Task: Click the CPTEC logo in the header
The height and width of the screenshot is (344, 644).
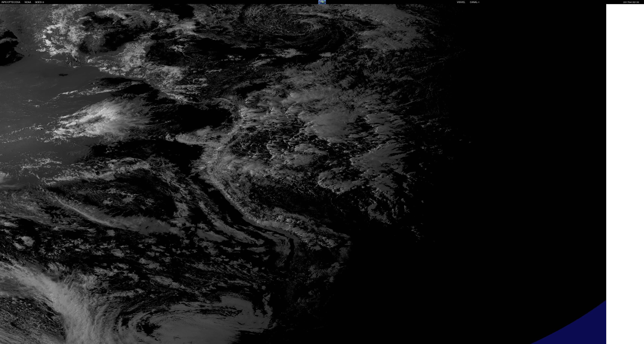Action: point(322,2)
